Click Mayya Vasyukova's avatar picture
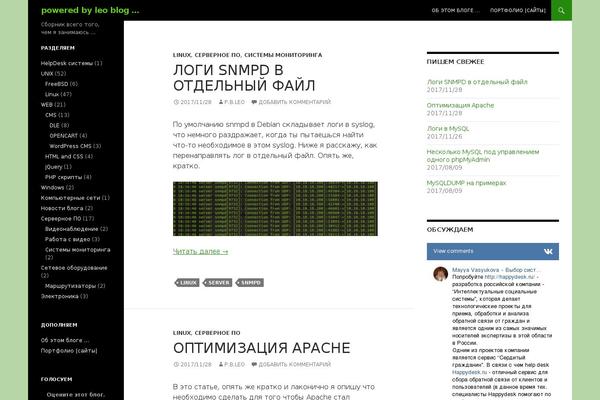The width and height of the screenshot is (600, 400). (x=440, y=274)
